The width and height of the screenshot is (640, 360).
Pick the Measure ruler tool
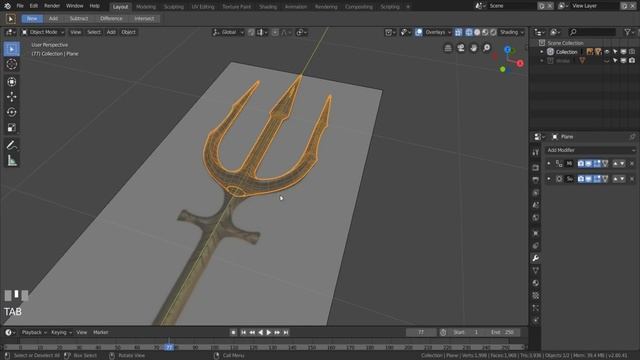(12, 160)
